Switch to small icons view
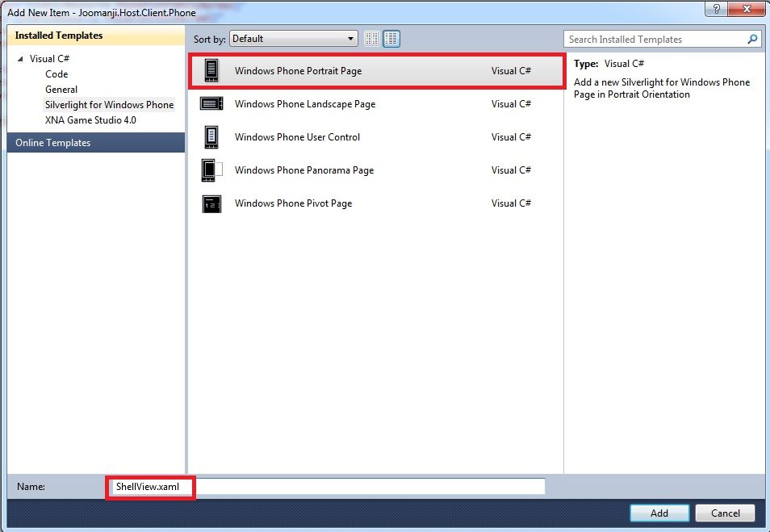 tap(372, 38)
